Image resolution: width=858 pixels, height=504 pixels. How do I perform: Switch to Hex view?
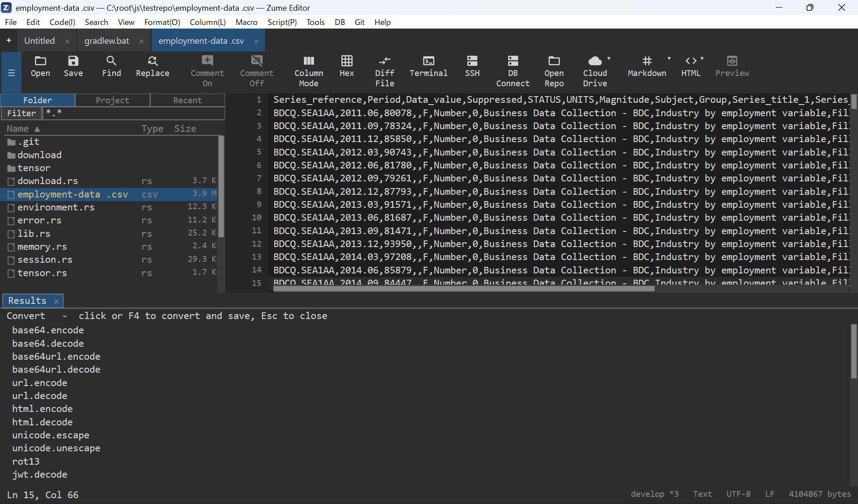tap(347, 67)
